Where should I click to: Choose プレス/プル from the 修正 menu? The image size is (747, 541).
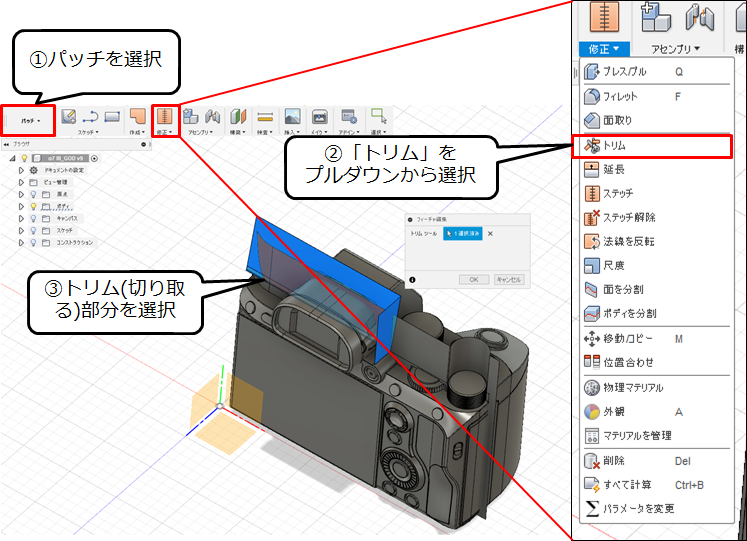[x=656, y=72]
